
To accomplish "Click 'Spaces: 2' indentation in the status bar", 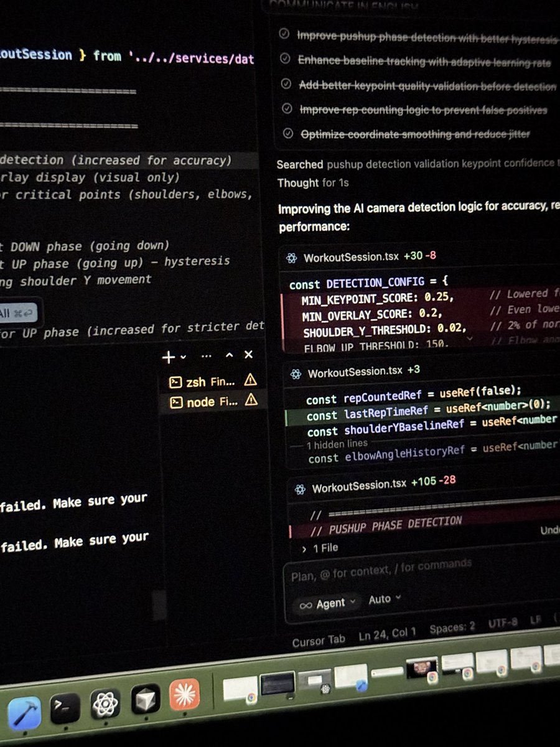I will 452,628.
